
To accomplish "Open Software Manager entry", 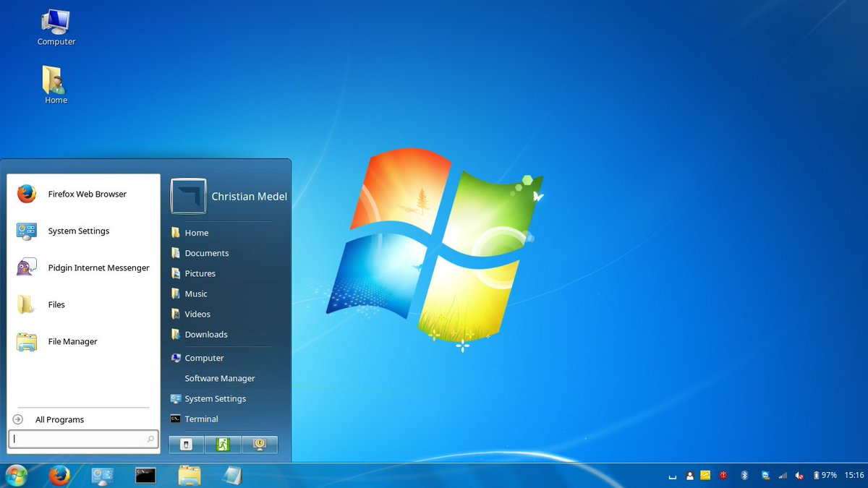I will pos(220,378).
